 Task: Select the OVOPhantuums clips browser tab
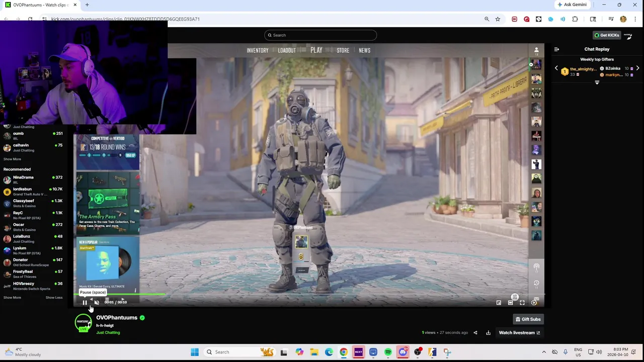(41, 5)
